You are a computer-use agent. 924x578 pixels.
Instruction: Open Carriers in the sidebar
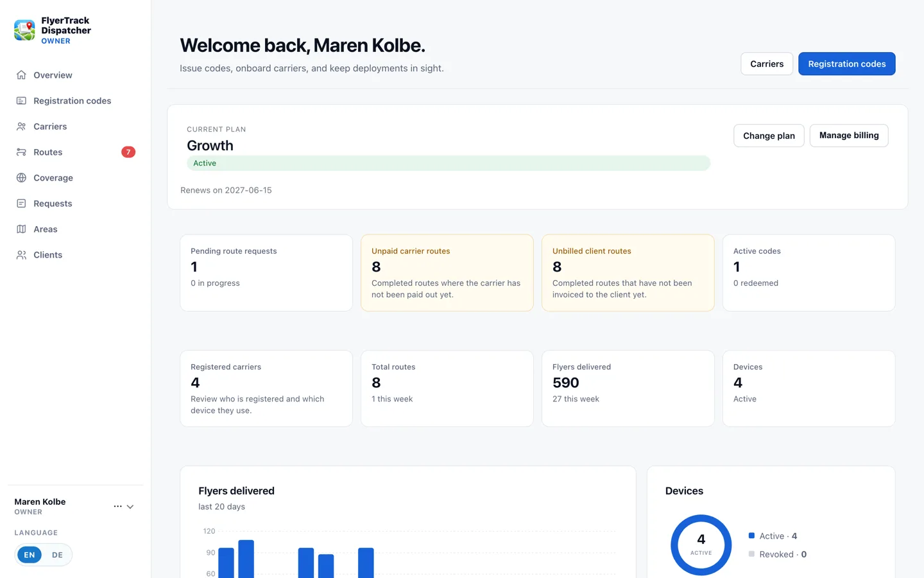(76, 127)
